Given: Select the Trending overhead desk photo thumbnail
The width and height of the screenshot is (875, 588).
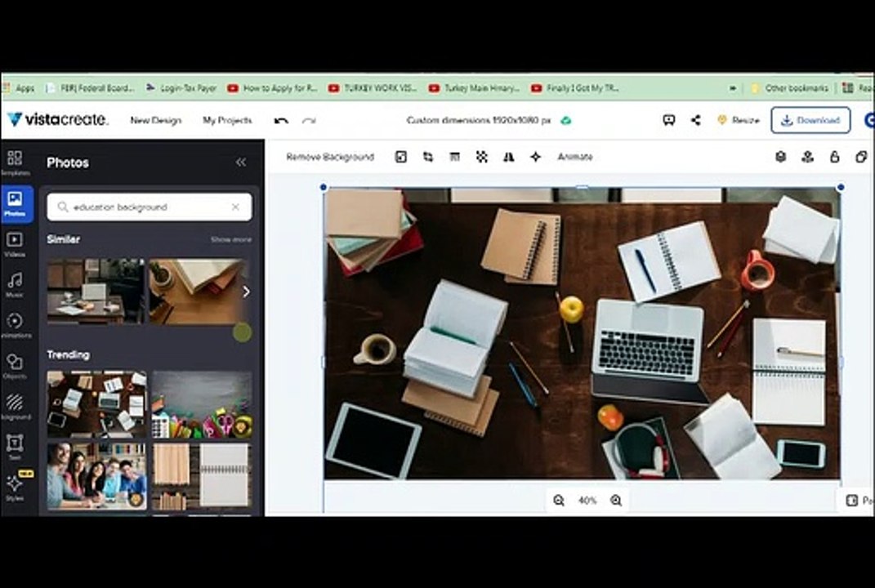Looking at the screenshot, I should point(96,404).
